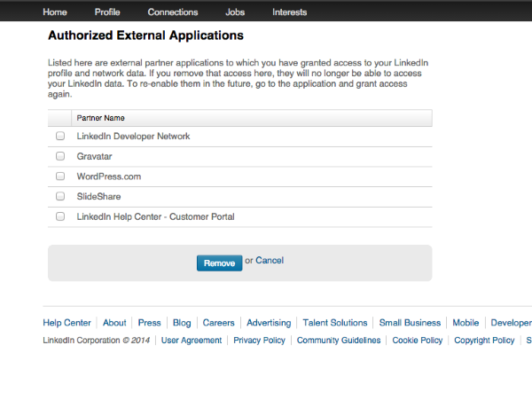The image size is (532, 400).
Task: Go to the Blog footer link
Action: tap(182, 323)
